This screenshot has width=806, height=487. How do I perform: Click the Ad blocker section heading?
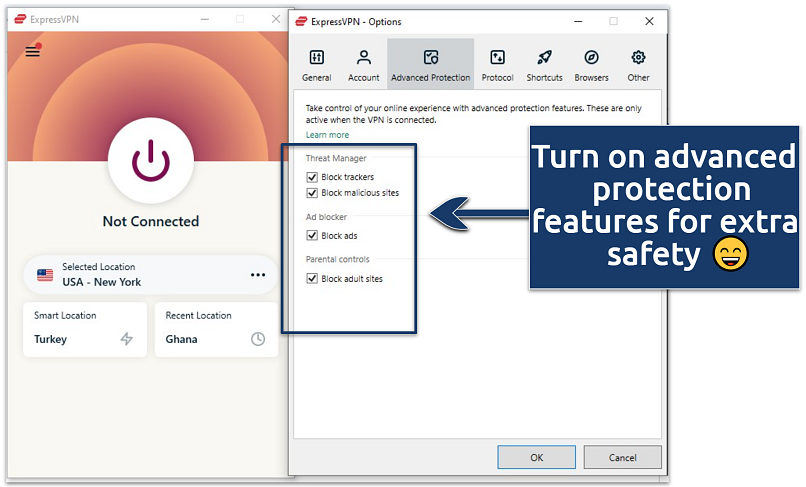326,217
